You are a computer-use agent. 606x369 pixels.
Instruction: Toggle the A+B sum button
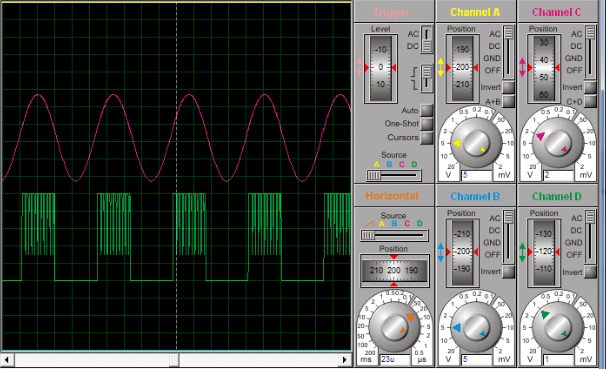coord(508,101)
